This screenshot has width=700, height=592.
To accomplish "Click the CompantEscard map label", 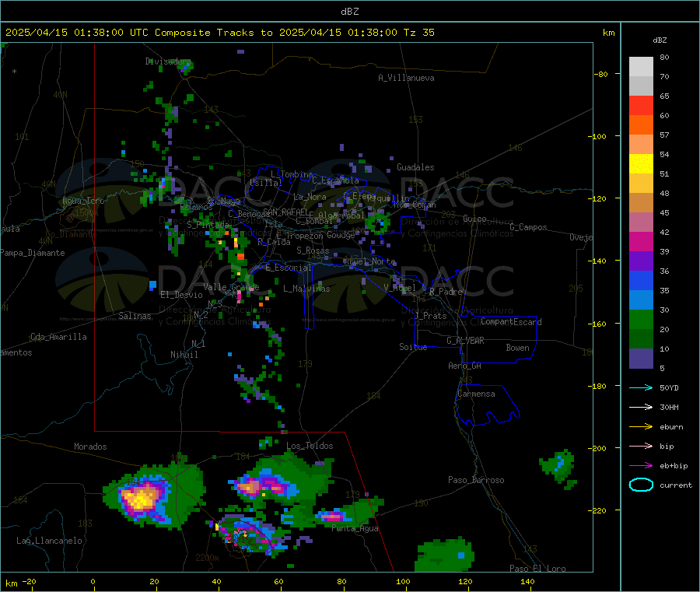I will (x=511, y=322).
